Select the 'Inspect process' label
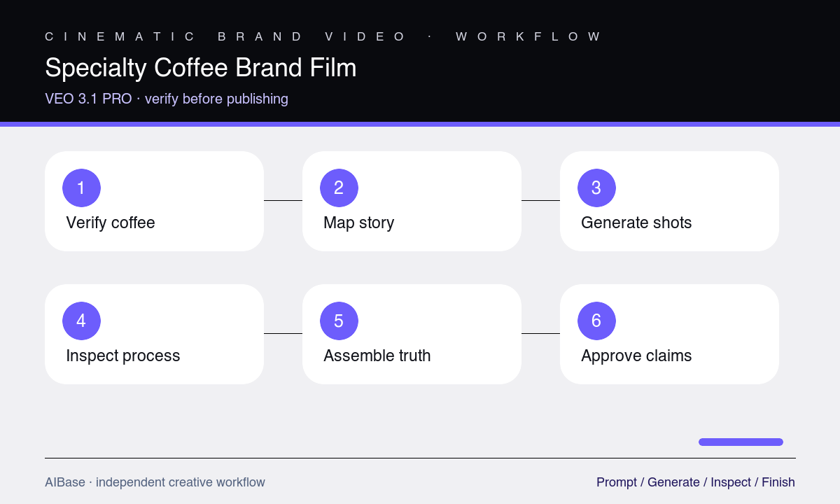 point(123,356)
